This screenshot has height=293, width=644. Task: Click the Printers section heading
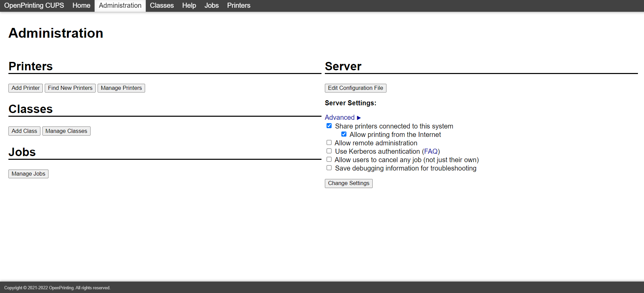pyautogui.click(x=31, y=66)
